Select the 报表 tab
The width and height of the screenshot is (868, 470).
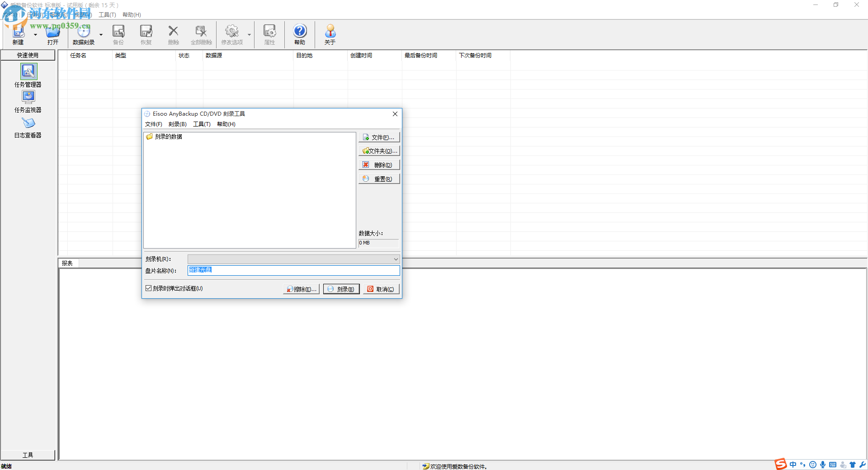[67, 263]
